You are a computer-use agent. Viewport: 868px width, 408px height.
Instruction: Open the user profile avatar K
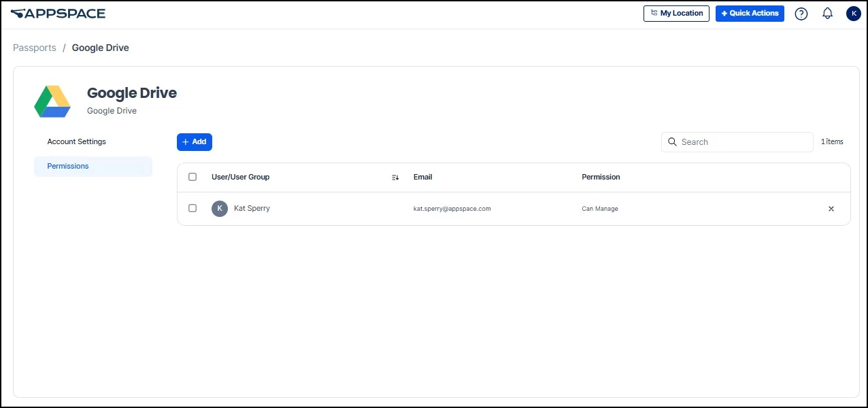click(x=854, y=14)
